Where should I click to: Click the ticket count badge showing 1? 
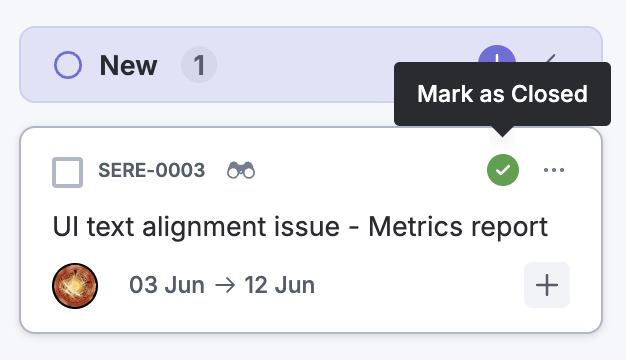(199, 65)
